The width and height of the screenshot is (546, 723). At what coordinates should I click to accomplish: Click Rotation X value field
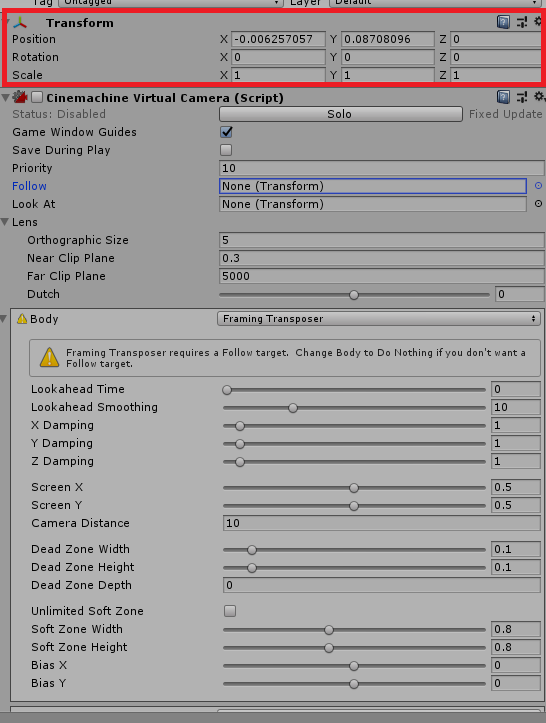[278, 57]
